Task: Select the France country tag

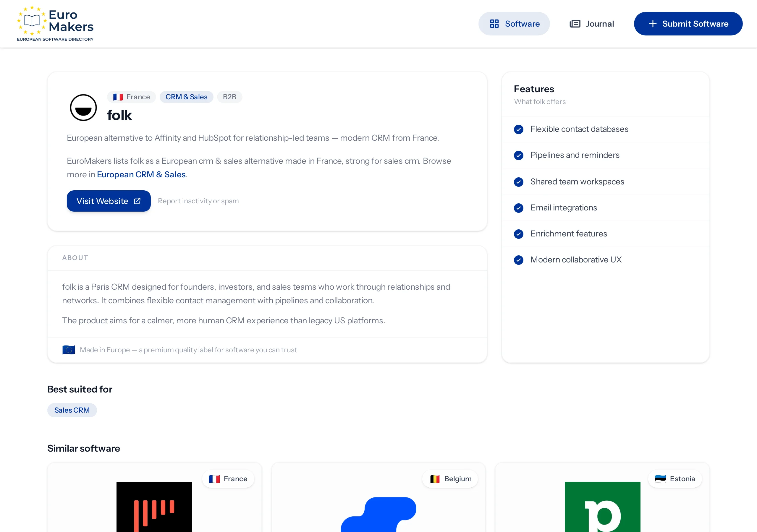Action: pos(131,97)
